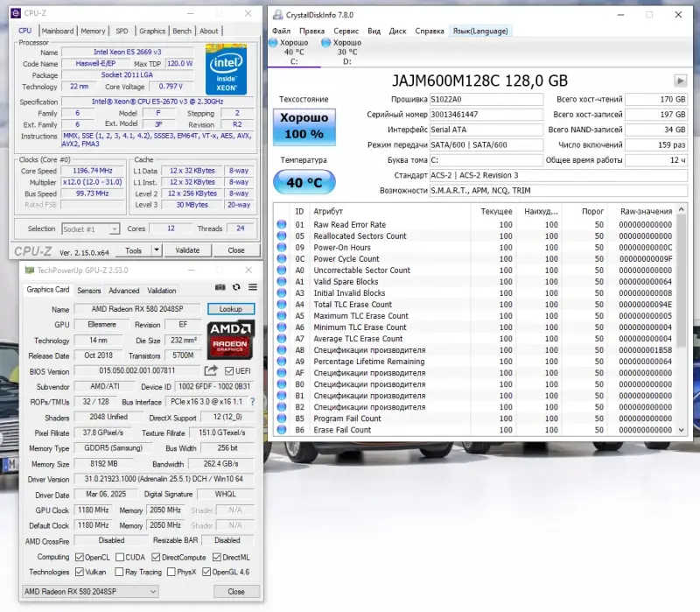The width and height of the screenshot is (700, 612).
Task: Click the status circle of Erase Fail Count row
Action: click(x=282, y=430)
